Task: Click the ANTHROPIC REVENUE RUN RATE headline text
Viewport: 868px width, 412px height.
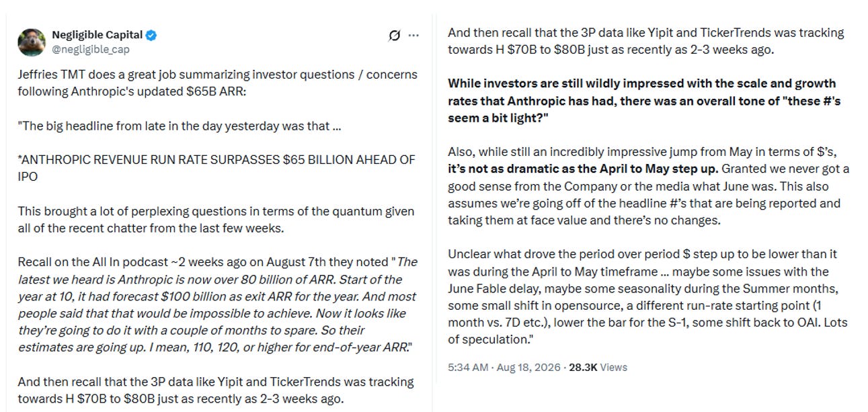Action: point(216,168)
